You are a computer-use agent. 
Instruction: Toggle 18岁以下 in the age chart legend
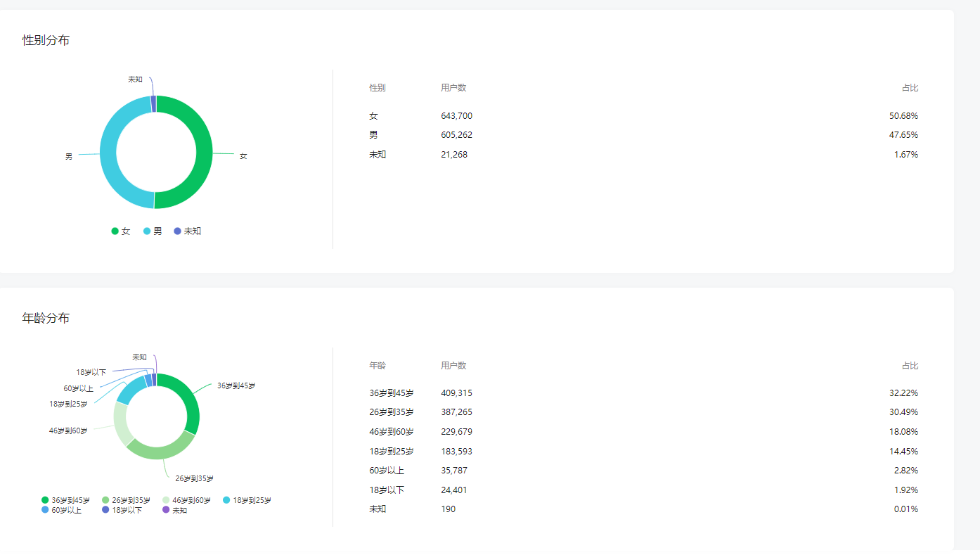(122, 510)
